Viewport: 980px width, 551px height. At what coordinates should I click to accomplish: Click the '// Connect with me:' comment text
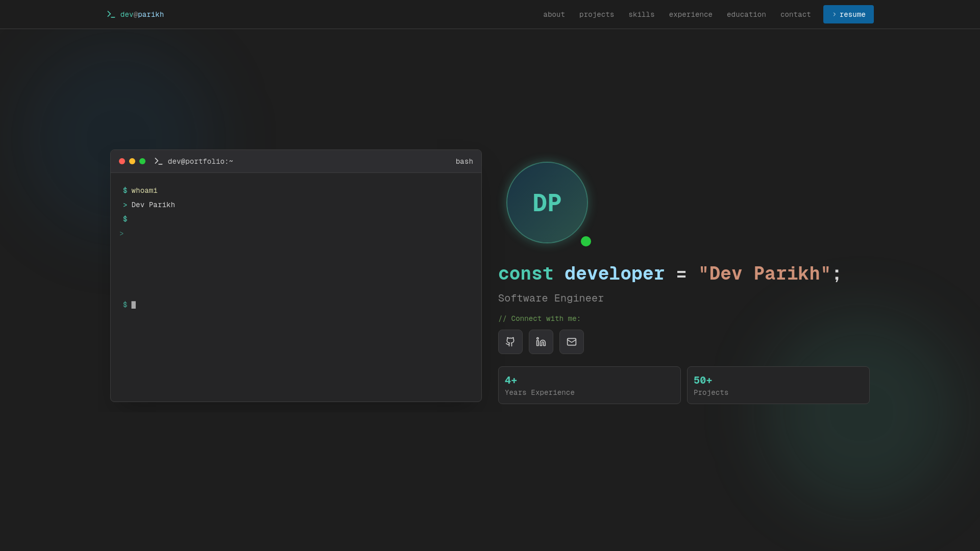[539, 318]
